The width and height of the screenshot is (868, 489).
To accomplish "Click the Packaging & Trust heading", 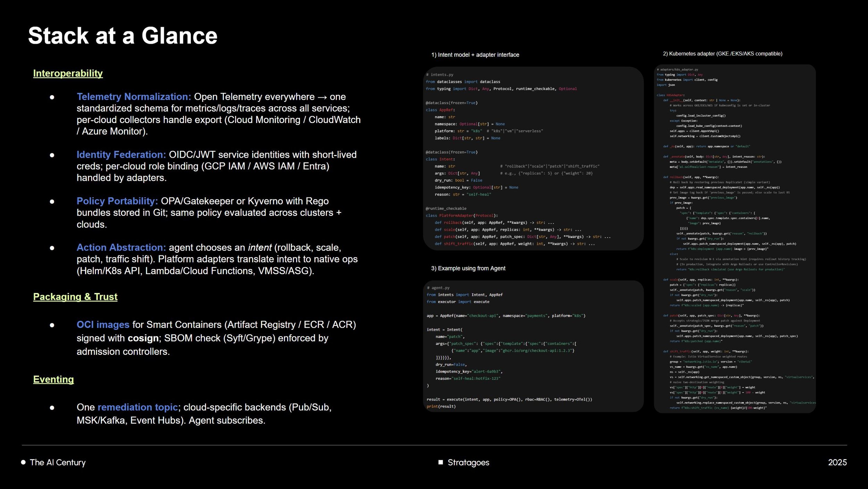I will point(75,297).
